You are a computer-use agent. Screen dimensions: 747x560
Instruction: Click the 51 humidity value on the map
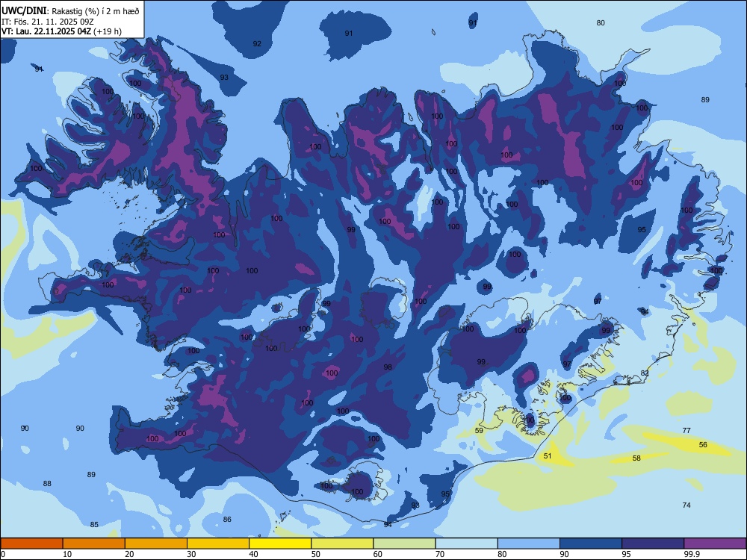click(548, 455)
